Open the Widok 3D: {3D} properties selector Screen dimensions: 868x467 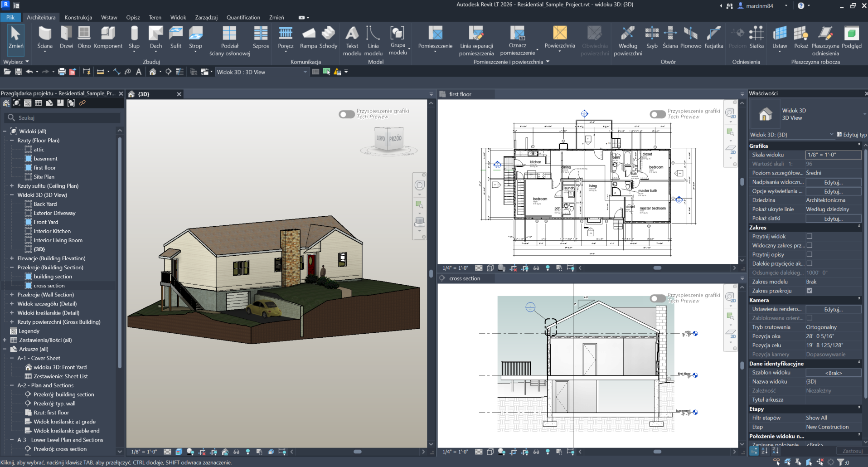pos(792,135)
